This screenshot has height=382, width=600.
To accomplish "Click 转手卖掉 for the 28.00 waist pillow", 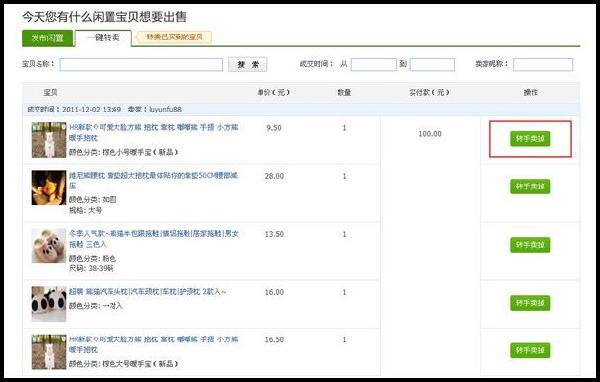I will click(530, 186).
